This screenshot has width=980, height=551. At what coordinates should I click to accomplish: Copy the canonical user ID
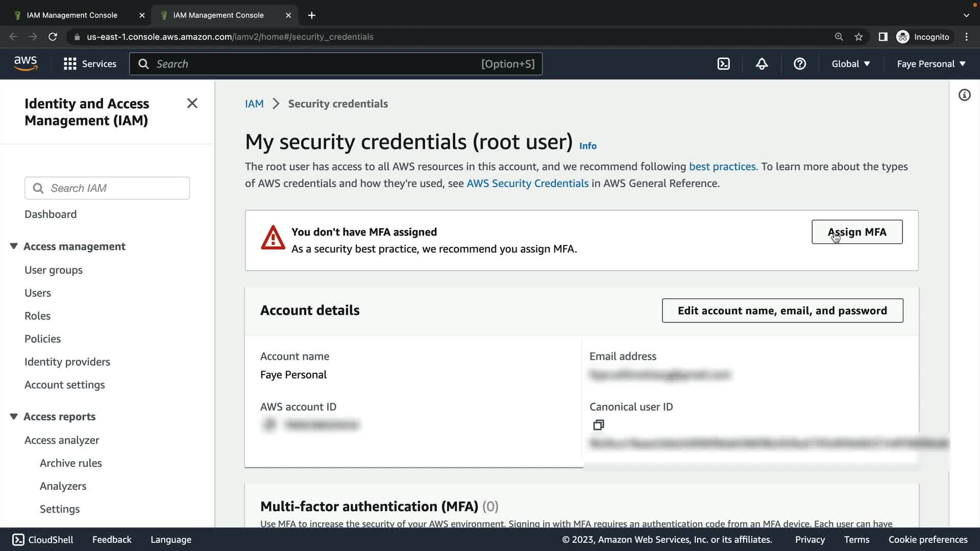pyautogui.click(x=598, y=424)
